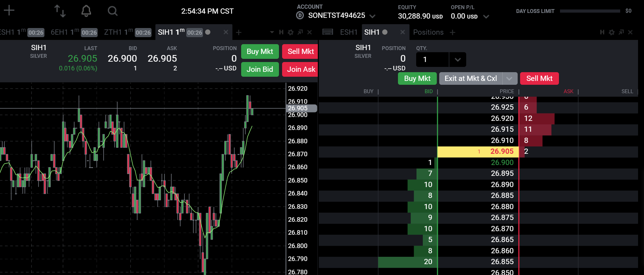
Task: Click red Sell Mkt button in DOM
Action: (539, 78)
